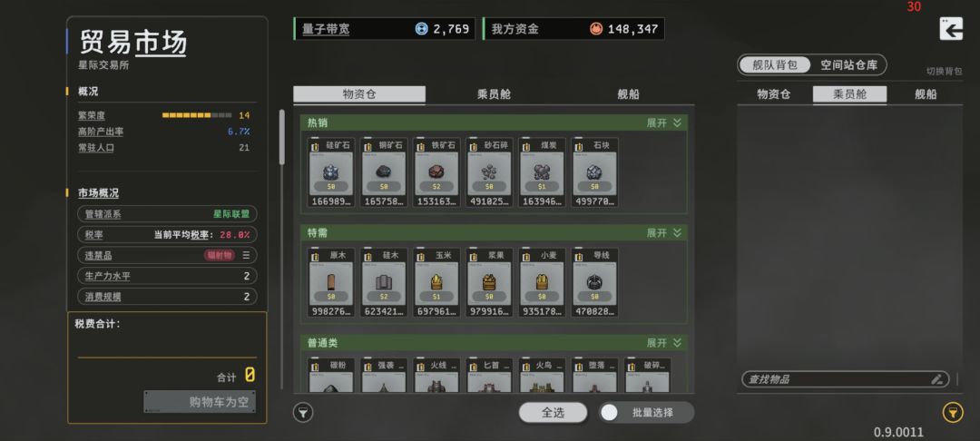Select the 火线 ship card

tap(436, 376)
